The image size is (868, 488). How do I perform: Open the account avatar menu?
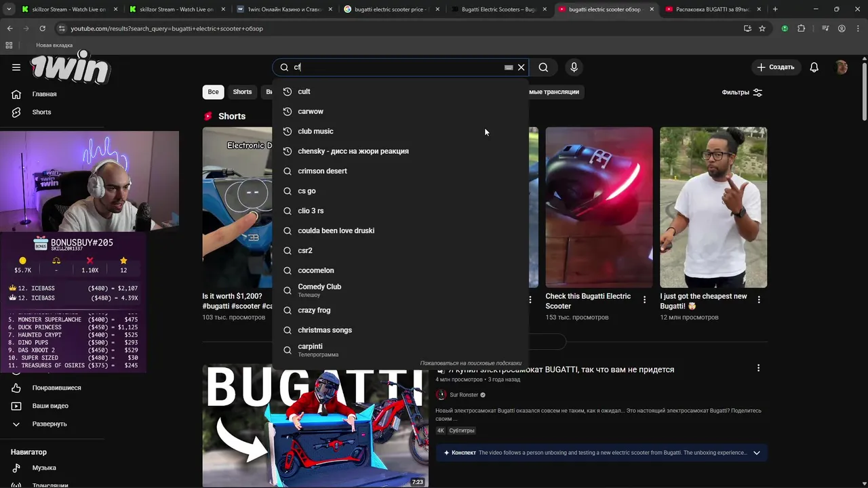click(842, 67)
